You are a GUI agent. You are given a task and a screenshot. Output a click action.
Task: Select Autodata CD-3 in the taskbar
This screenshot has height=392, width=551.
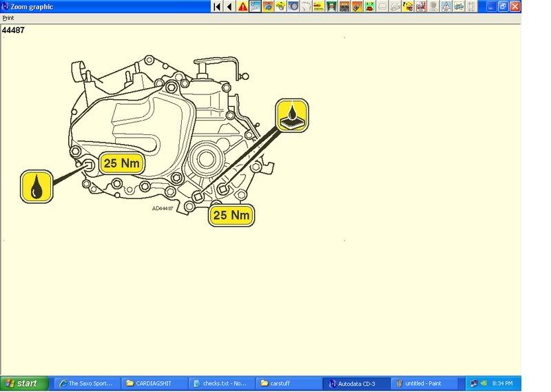point(355,384)
